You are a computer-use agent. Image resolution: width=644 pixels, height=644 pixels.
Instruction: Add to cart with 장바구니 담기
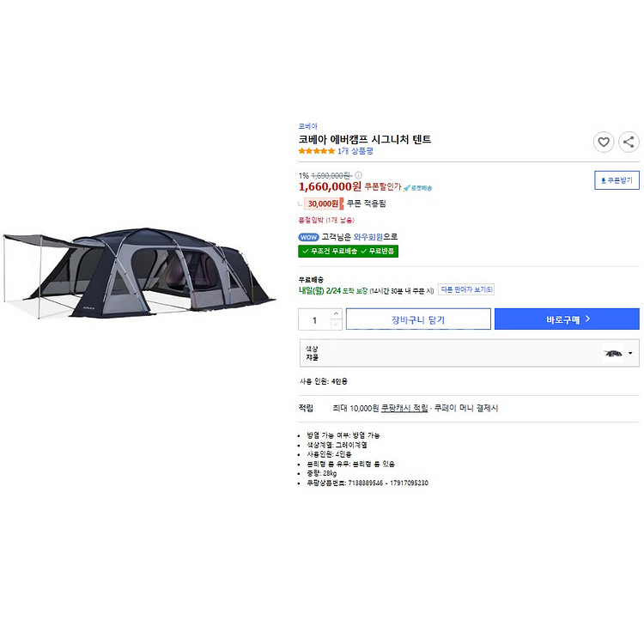(418, 319)
